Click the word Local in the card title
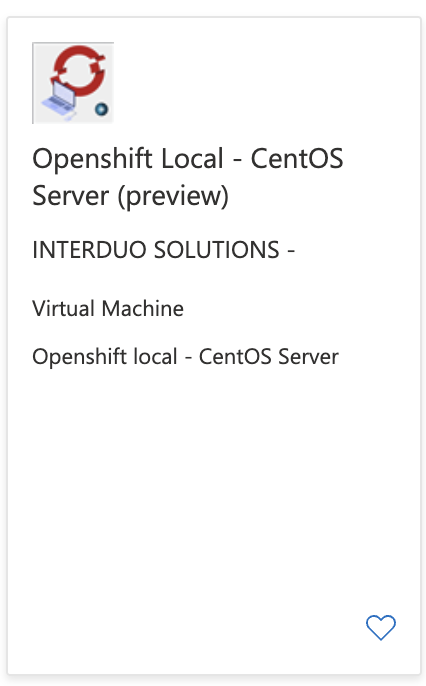Viewport: 426px width, 686px height. click(192, 158)
